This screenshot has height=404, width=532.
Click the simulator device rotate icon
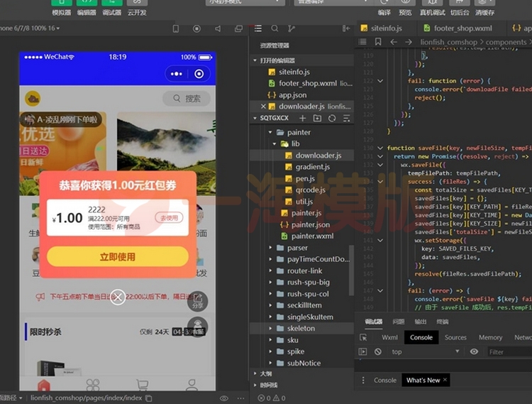coord(176,29)
